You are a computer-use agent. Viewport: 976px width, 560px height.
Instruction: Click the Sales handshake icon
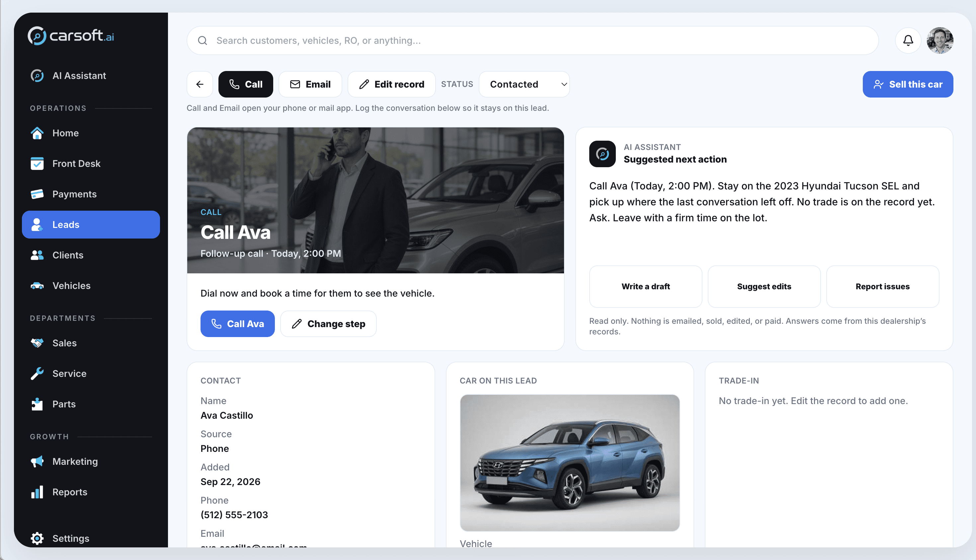(x=37, y=343)
